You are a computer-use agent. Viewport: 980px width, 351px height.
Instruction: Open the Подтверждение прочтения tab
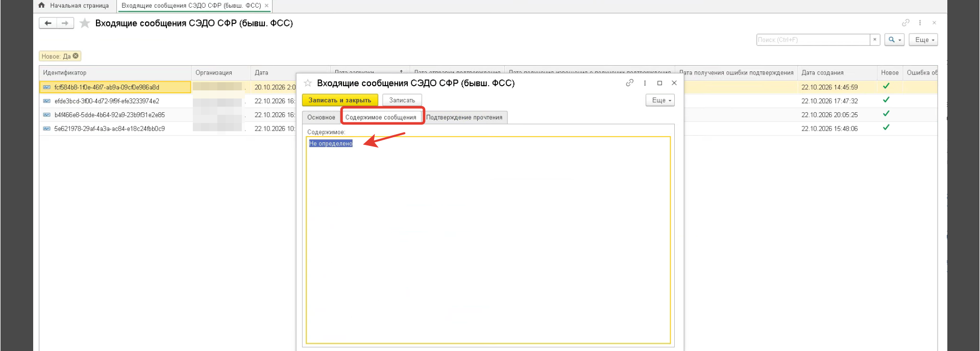tap(464, 117)
